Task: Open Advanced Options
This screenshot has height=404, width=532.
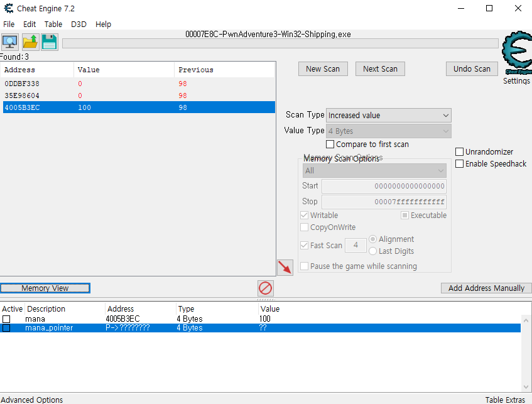Action: (x=32, y=400)
